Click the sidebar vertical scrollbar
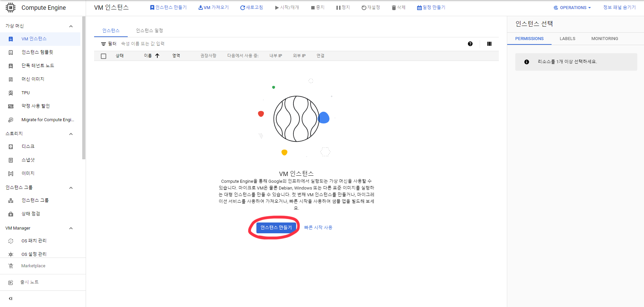This screenshot has height=307, width=644. pyautogui.click(x=84, y=88)
